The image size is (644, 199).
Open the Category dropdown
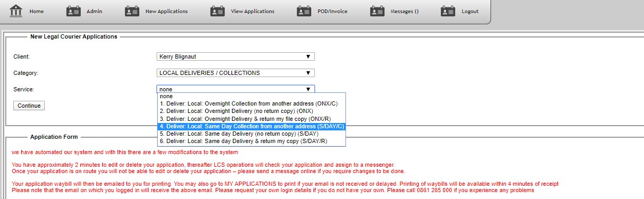point(236,73)
